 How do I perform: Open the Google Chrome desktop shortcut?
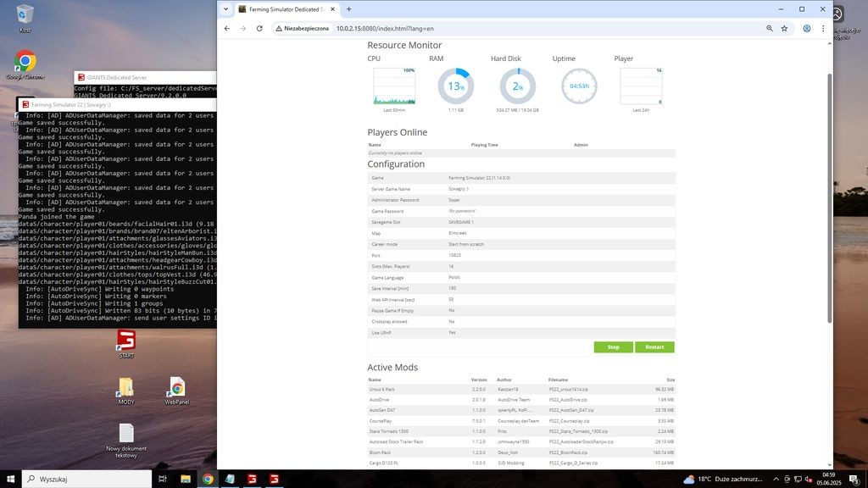(x=25, y=64)
